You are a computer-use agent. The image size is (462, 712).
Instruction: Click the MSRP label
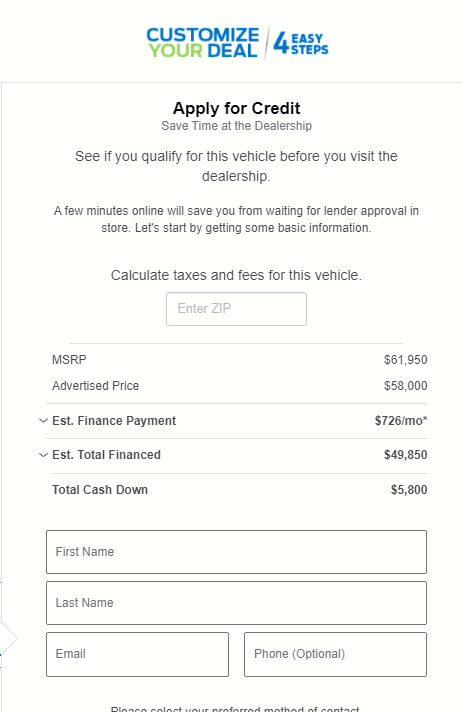tap(69, 360)
